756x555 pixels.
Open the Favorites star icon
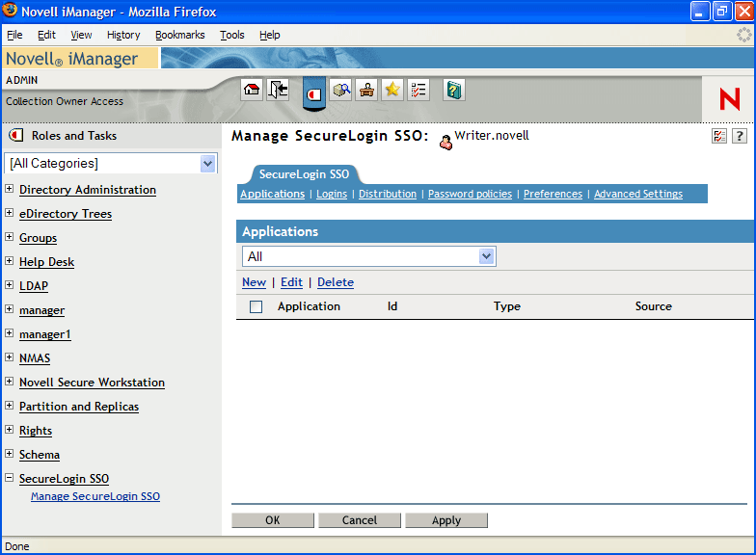pyautogui.click(x=392, y=90)
